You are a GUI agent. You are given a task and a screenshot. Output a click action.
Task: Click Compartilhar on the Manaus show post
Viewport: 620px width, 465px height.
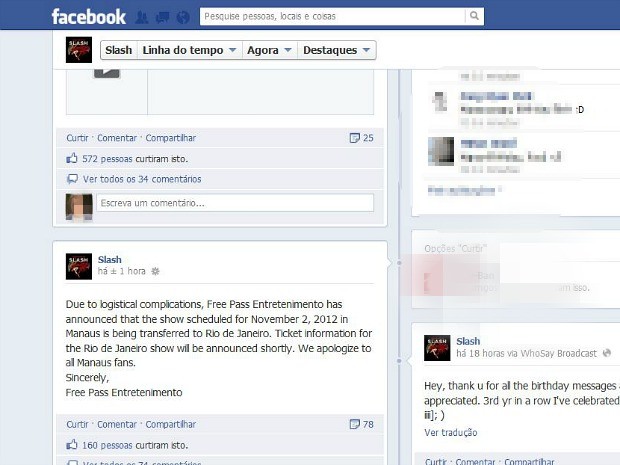pyautogui.click(x=170, y=424)
